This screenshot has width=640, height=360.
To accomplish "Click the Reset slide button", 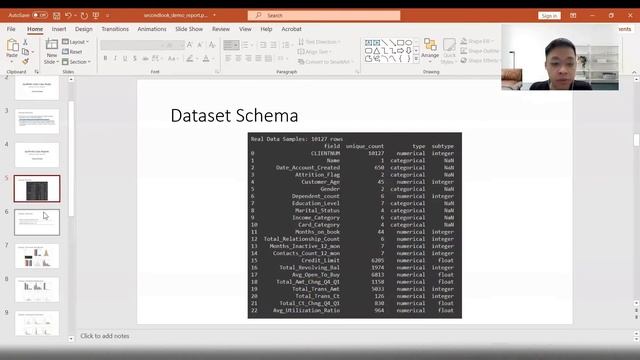I will pos(72,52).
